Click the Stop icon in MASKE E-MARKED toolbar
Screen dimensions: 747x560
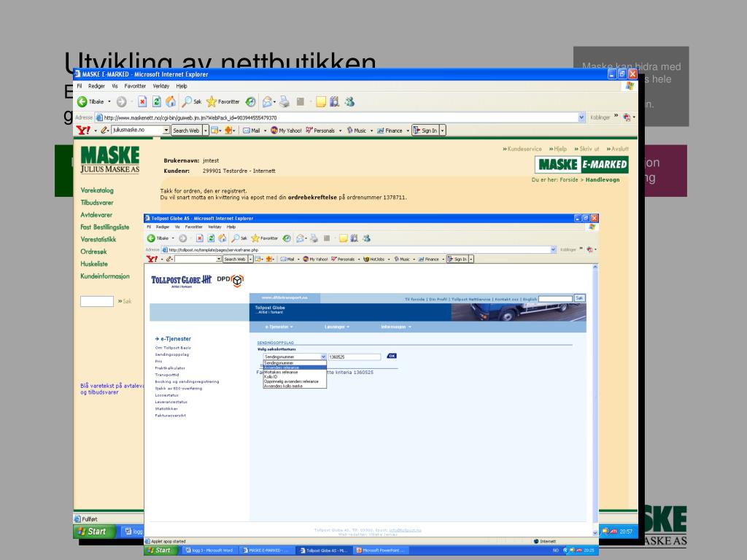click(142, 101)
